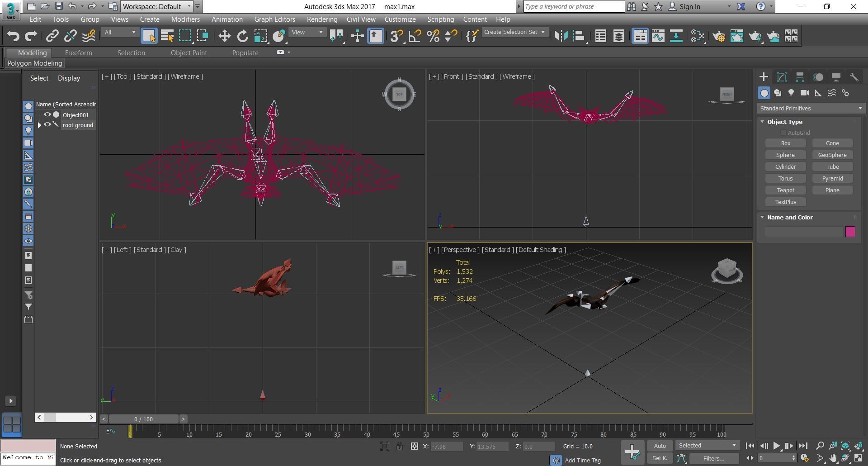The height and width of the screenshot is (466, 868).
Task: Open Standard Primitives dropdown
Action: point(811,109)
